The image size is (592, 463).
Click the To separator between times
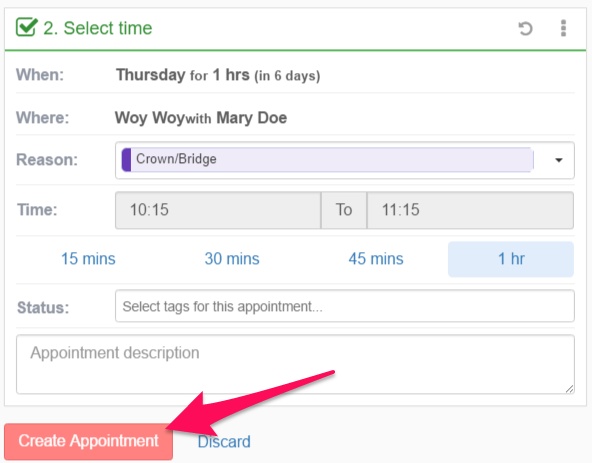344,210
